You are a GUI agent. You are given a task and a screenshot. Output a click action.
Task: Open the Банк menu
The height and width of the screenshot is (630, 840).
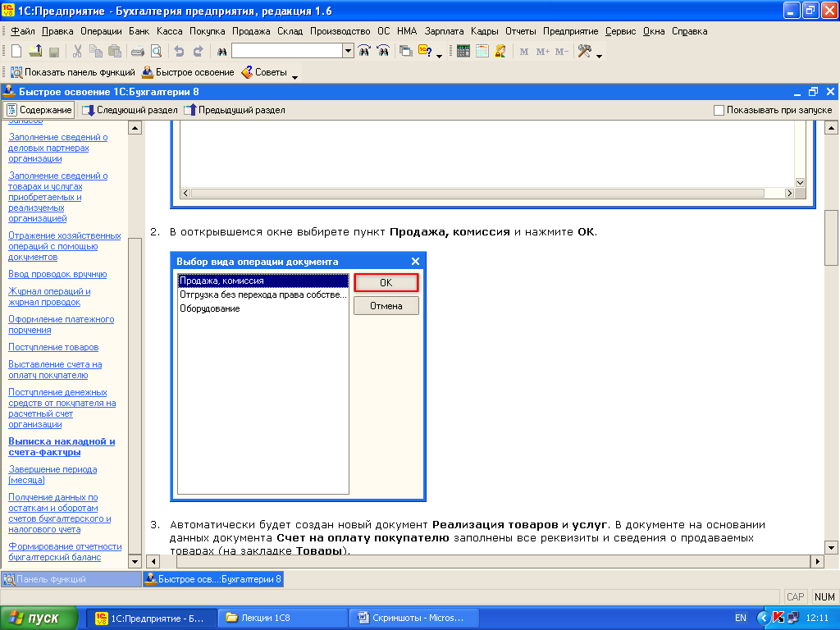tap(139, 31)
